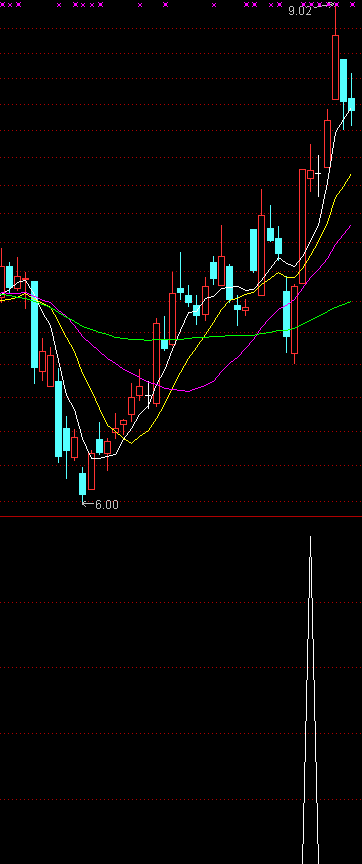Click the red divider line between chart panels
The image size is (362, 864).
[x=181, y=516]
